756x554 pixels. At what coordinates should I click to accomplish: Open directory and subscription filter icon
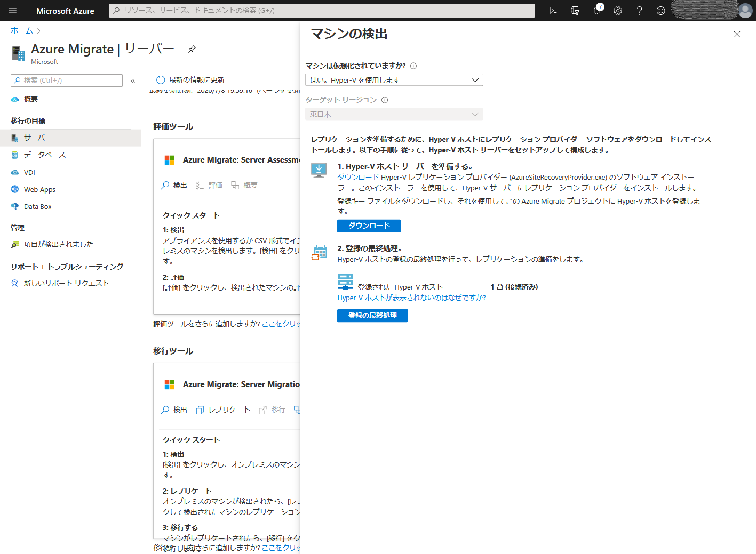(x=575, y=11)
